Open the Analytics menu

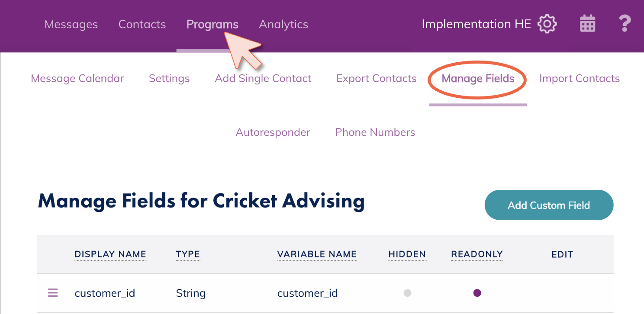(283, 24)
